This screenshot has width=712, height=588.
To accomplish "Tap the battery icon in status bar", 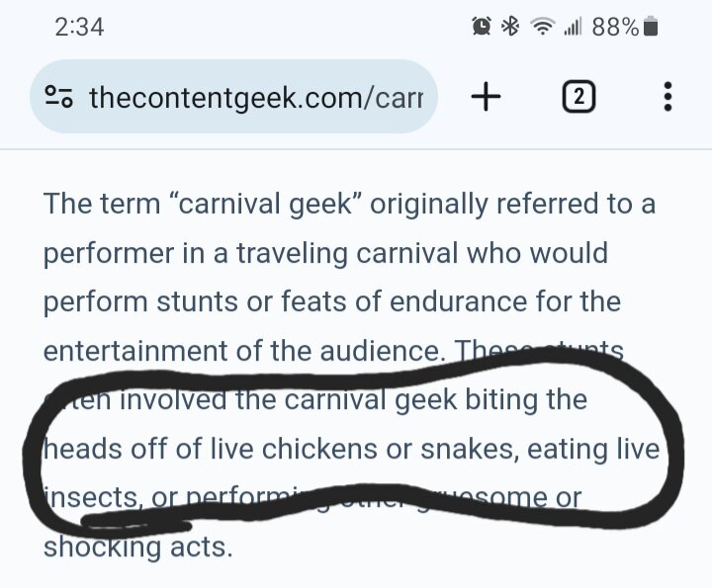I will (651, 27).
